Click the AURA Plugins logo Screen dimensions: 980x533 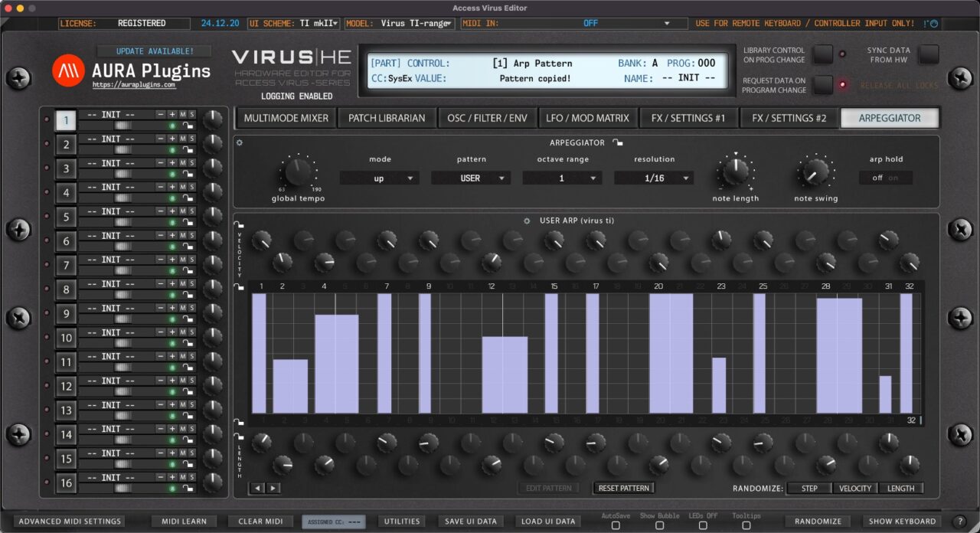point(70,70)
